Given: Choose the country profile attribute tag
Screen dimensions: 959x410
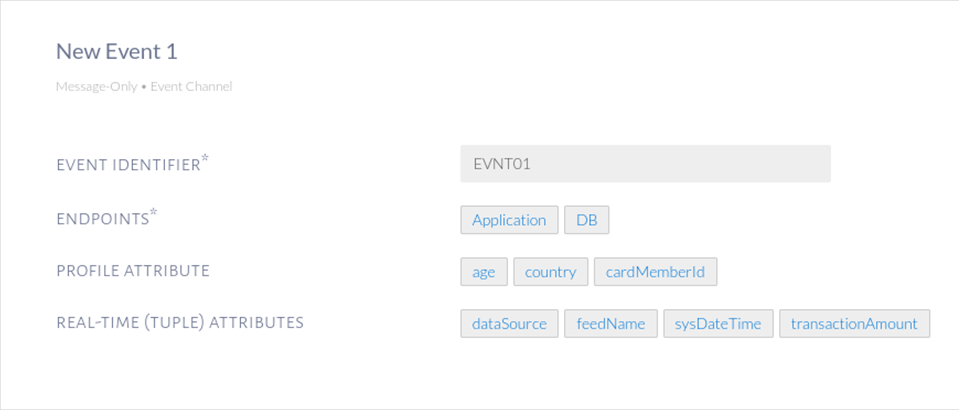Looking at the screenshot, I should click(550, 272).
